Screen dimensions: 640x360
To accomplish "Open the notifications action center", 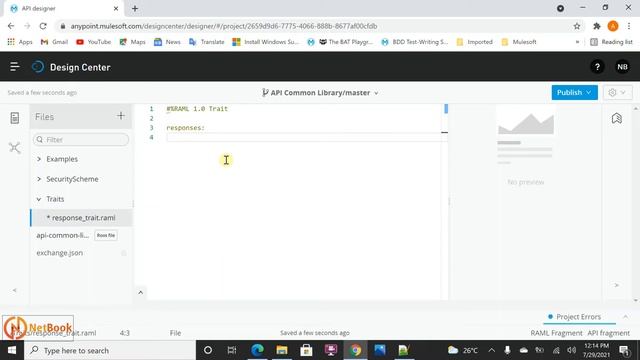I will 624,350.
